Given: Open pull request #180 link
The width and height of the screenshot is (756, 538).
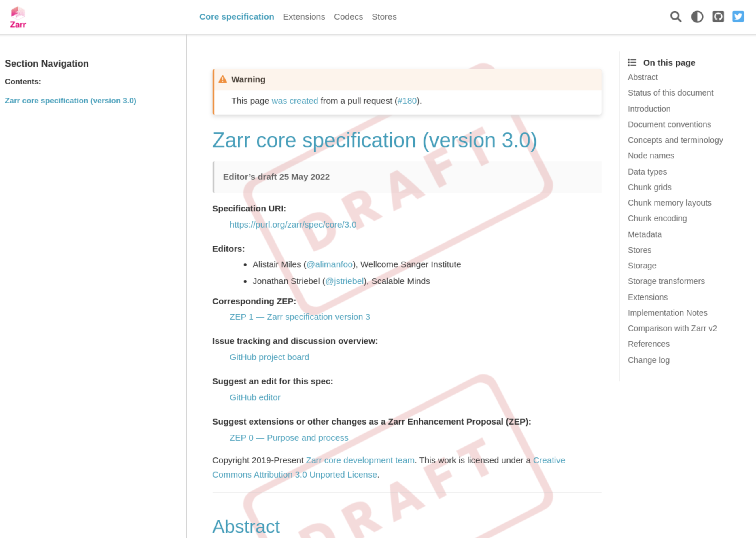Looking at the screenshot, I should [x=407, y=101].
